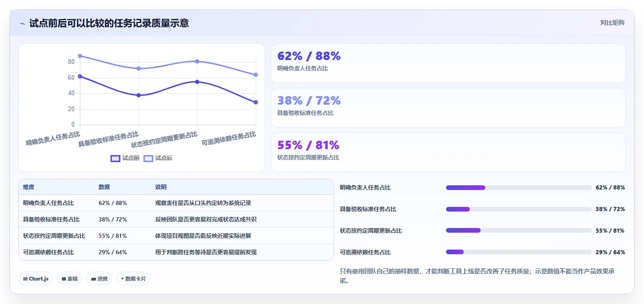644x304 pixels.
Task: Click 试点前 data point at value 29
Action: (256, 102)
